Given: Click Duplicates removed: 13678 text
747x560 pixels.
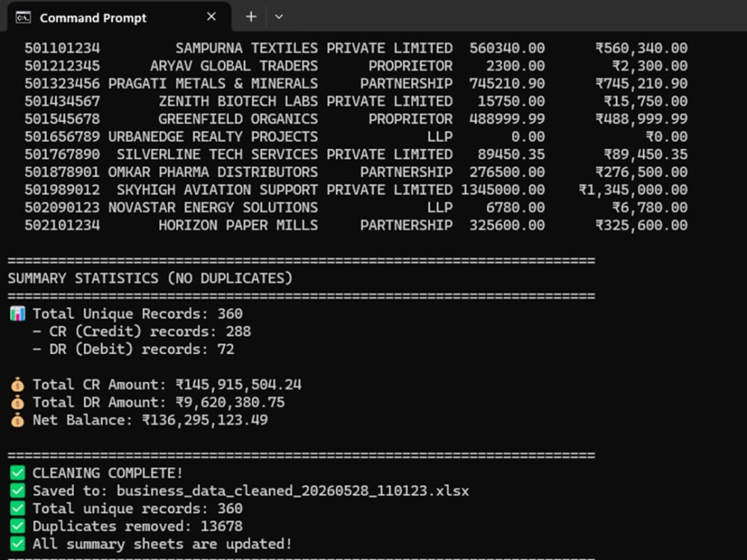Looking at the screenshot, I should [x=137, y=526].
